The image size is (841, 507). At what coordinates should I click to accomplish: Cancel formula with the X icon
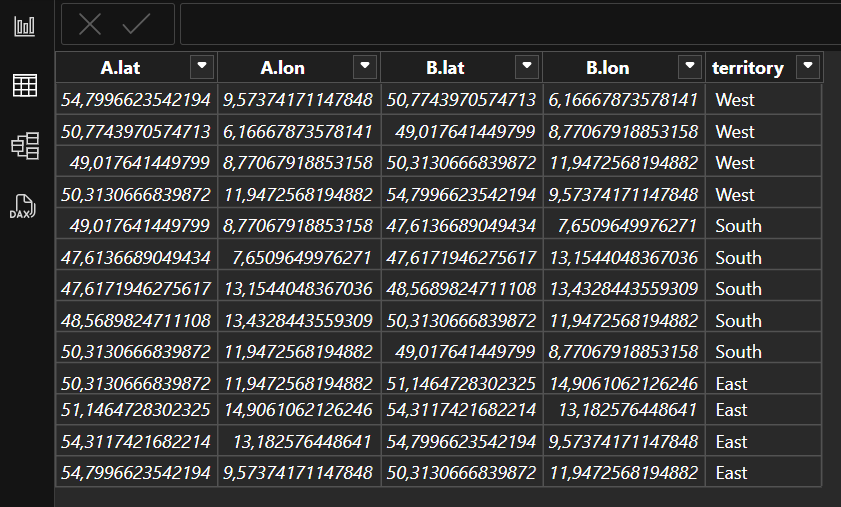pyautogui.click(x=90, y=24)
